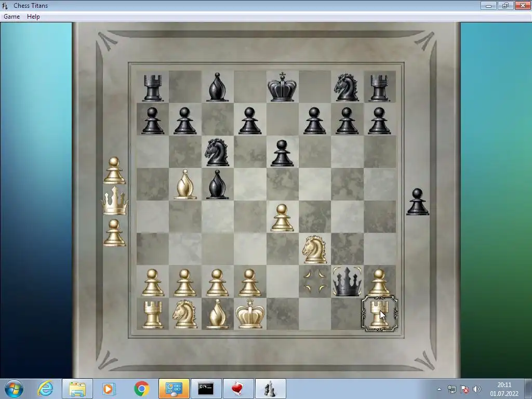Click the black pawn on d7
Image resolution: width=532 pixels, height=399 pixels.
pyautogui.click(x=250, y=121)
